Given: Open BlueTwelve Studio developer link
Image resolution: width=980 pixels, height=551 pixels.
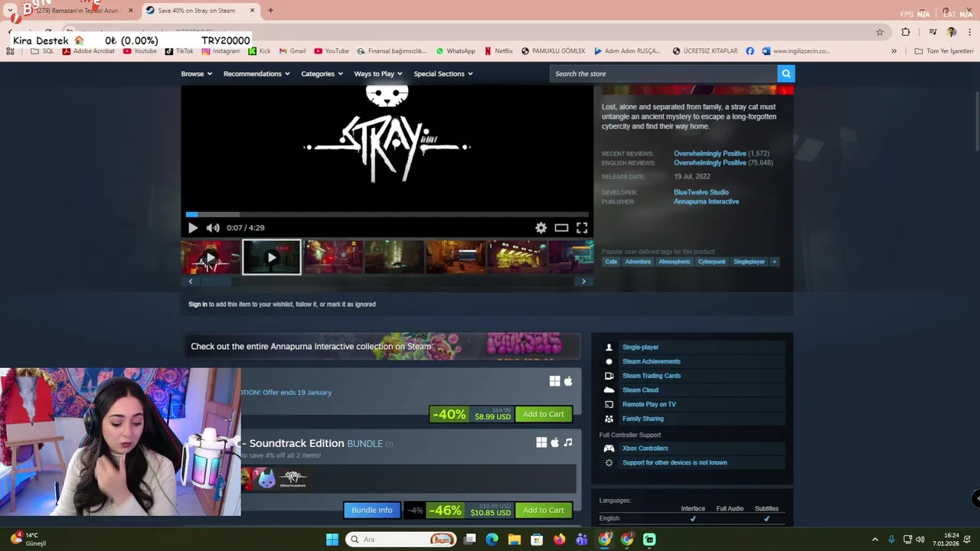Looking at the screenshot, I should 701,192.
